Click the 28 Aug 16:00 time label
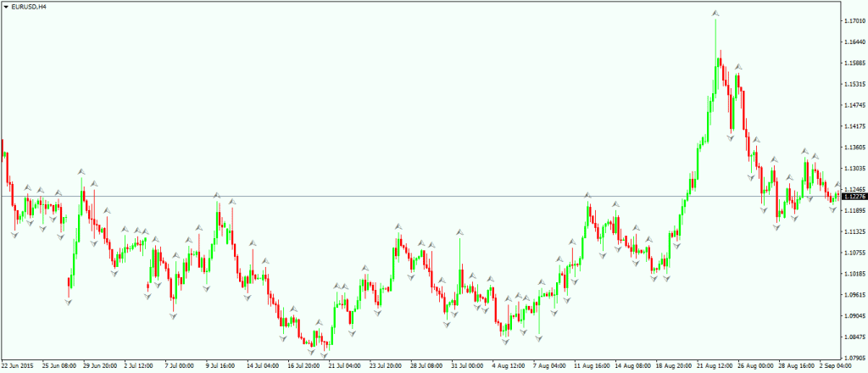 point(797,366)
